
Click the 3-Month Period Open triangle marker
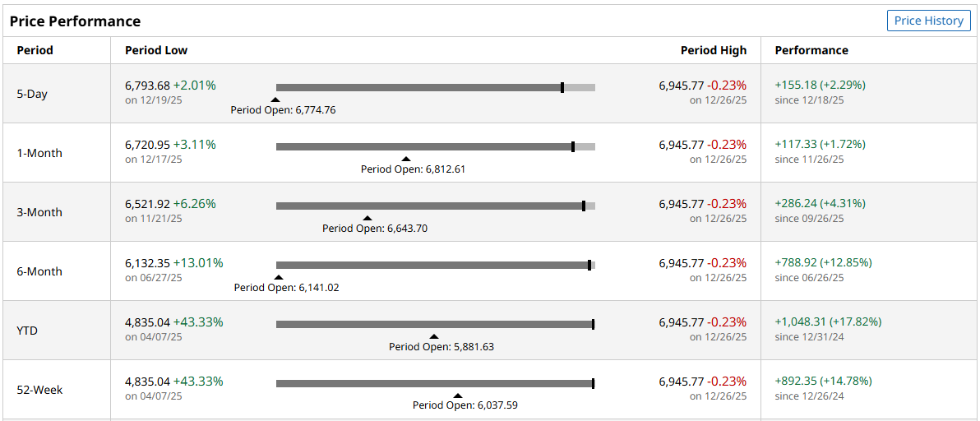[x=367, y=218]
